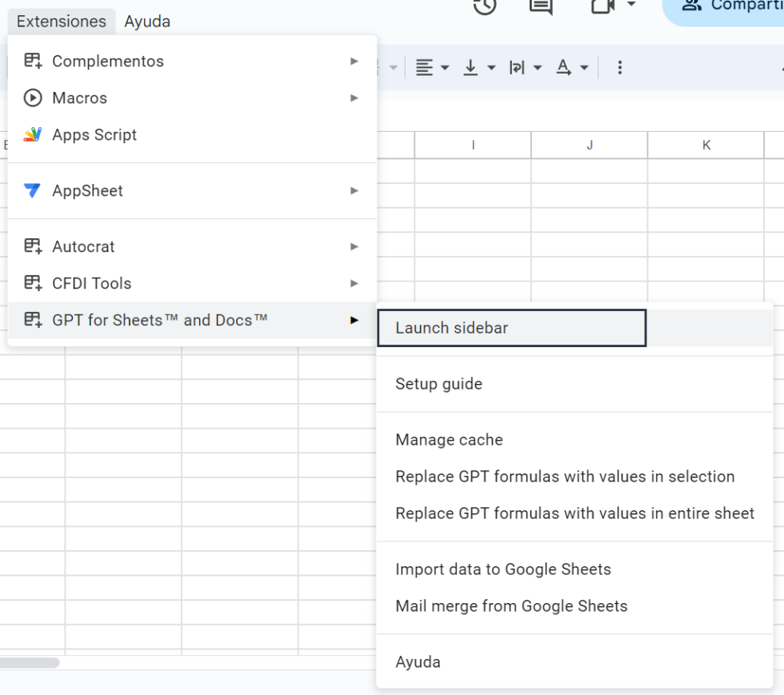The height and width of the screenshot is (695, 784).
Task: Open the text rotation icon
Action: click(566, 67)
